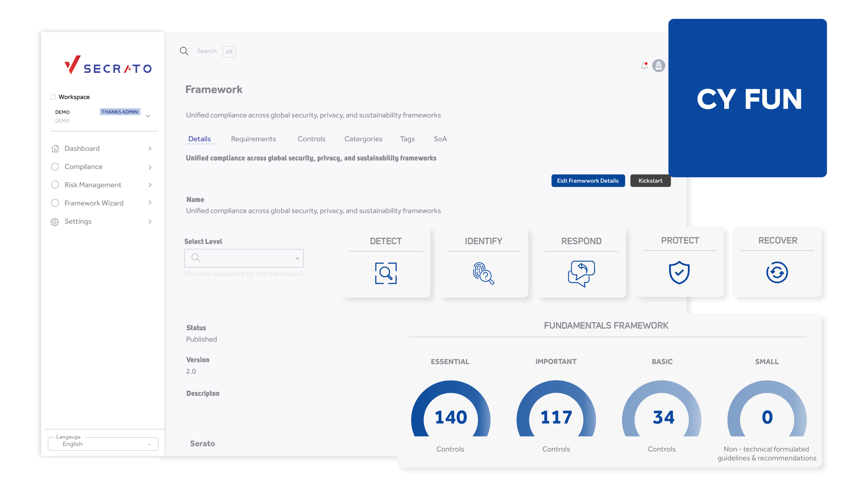Click the Recover refresh icon

coord(777,272)
